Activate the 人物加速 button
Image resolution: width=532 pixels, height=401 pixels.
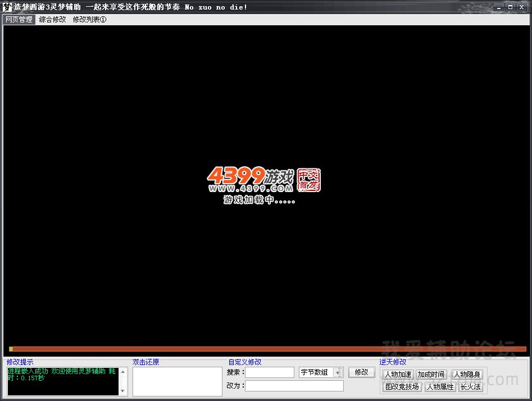pos(398,374)
